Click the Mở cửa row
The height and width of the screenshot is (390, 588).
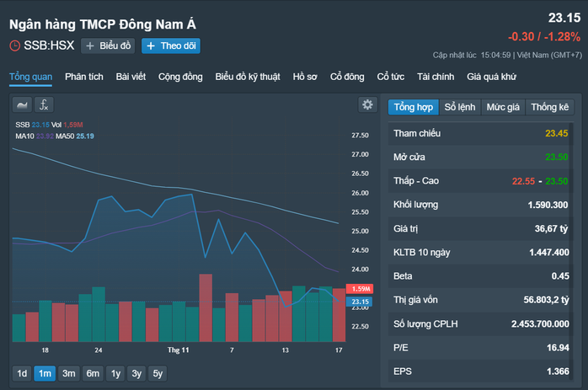click(x=480, y=158)
